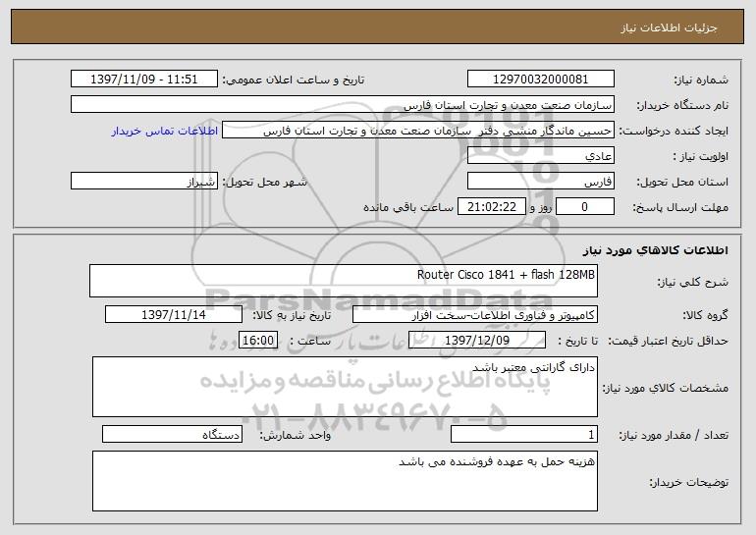This screenshot has height=535, width=756.
Task: Select the price validity date 1397/12/09
Action: click(477, 341)
